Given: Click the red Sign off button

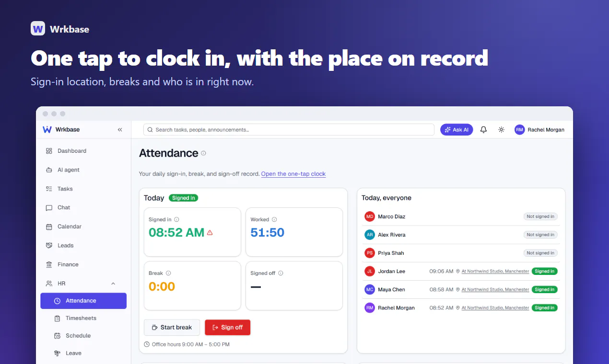Looking at the screenshot, I should click(x=227, y=328).
